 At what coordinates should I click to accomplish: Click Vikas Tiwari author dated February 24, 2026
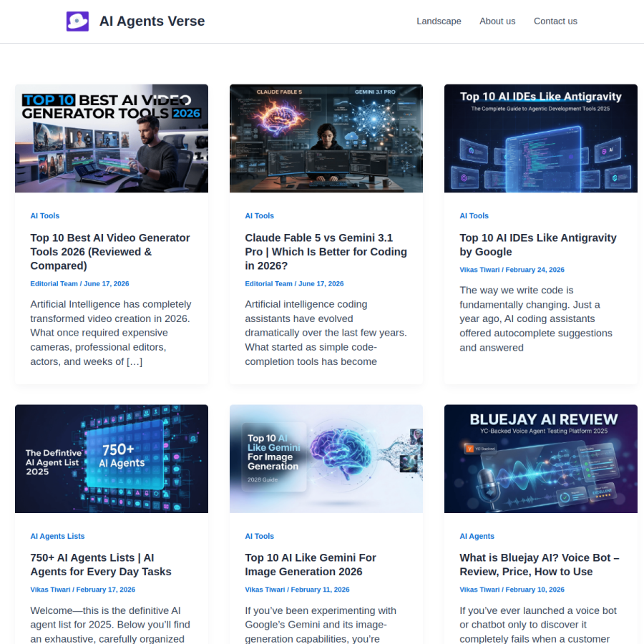pyautogui.click(x=479, y=270)
